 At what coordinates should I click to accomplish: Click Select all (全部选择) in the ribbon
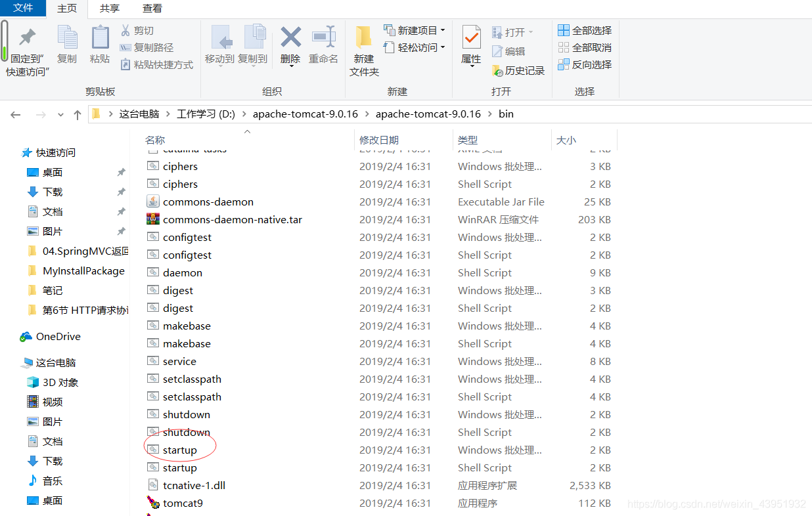(x=585, y=30)
